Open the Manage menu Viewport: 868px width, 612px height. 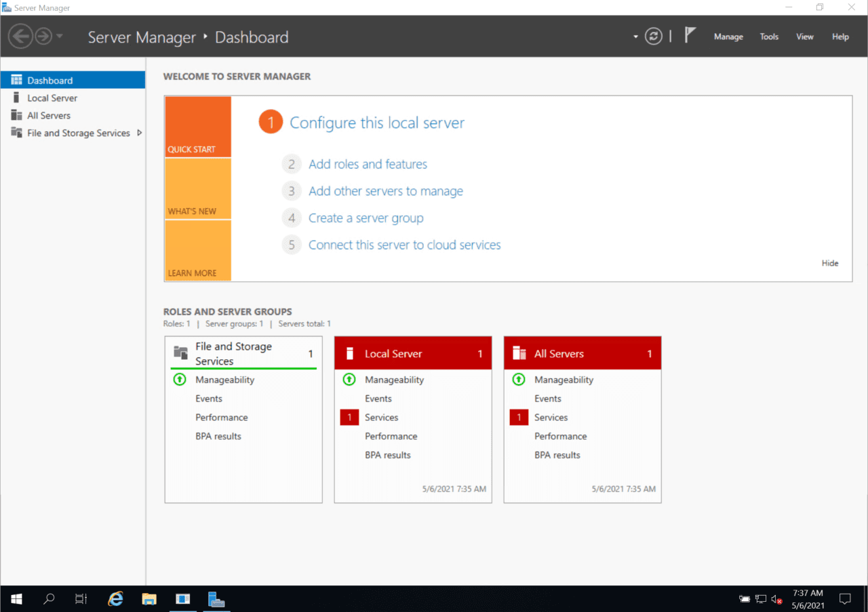point(728,37)
